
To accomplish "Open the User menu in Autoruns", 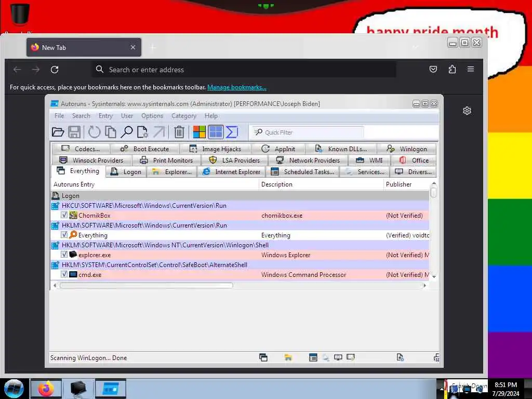I will (127, 116).
